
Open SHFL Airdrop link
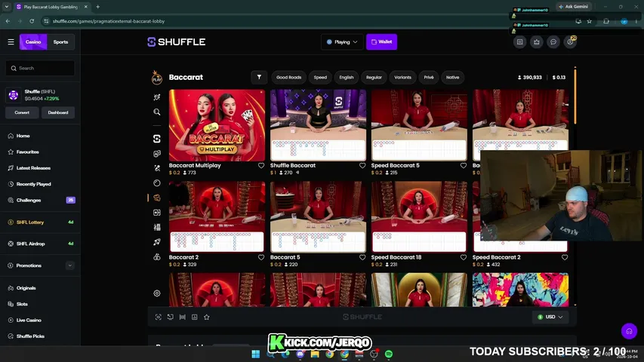30,244
